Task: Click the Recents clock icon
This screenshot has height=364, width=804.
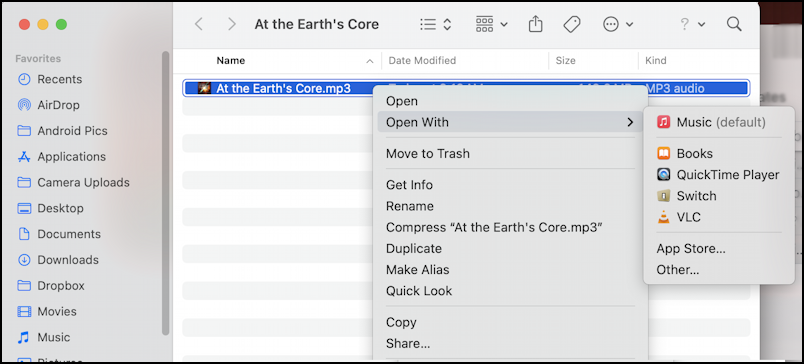Action: tap(24, 79)
